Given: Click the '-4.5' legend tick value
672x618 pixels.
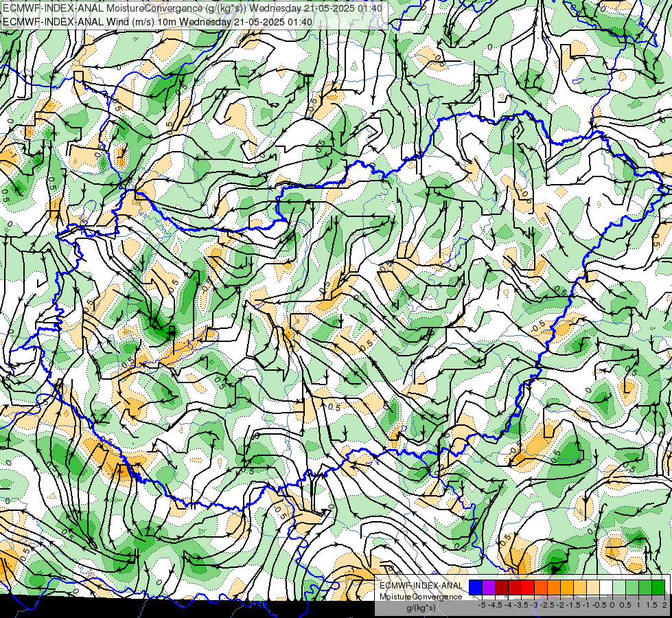Looking at the screenshot, I should [x=495, y=605].
